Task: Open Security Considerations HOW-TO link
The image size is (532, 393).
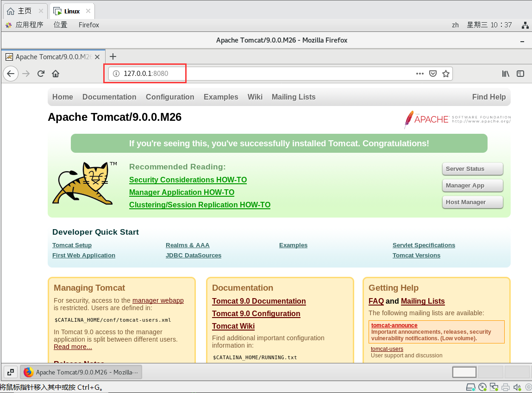Action: (188, 180)
